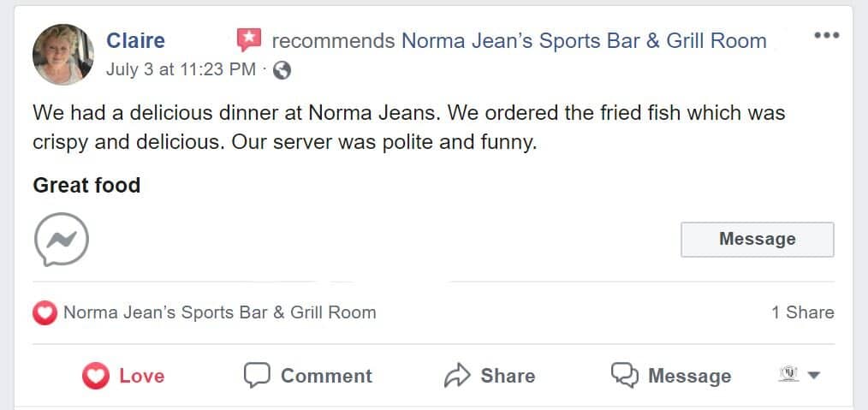Click the July 3 at 11:23 PM timestamp
The width and height of the screenshot is (868, 410).
click(181, 69)
